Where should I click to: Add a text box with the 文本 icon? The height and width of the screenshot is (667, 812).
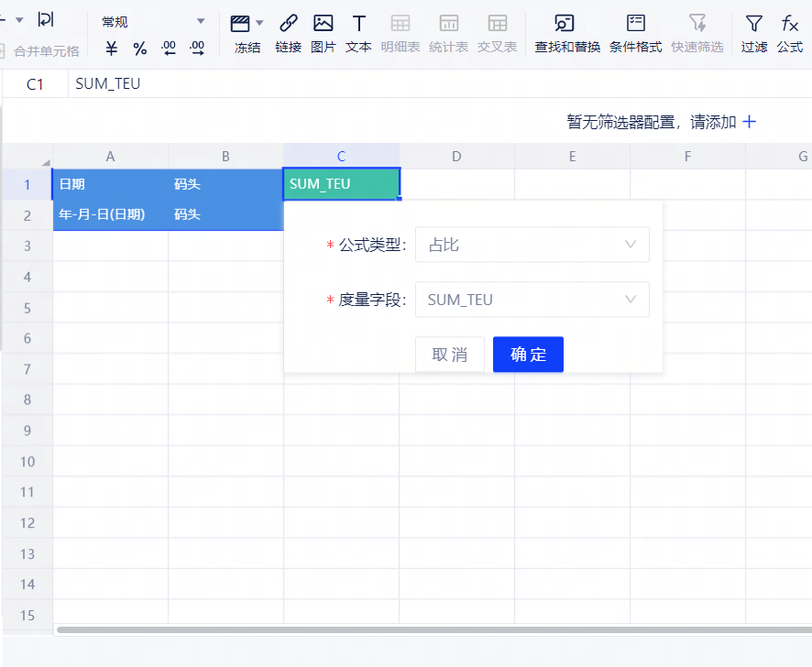click(358, 24)
